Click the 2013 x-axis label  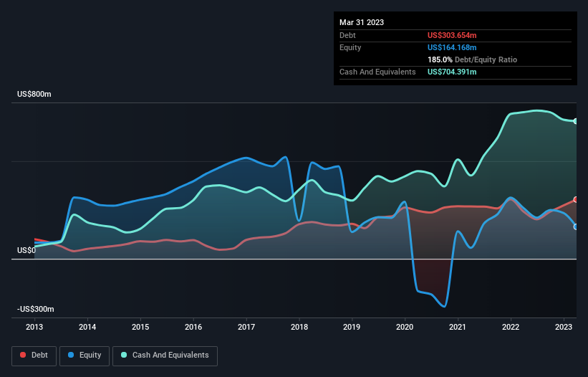click(34, 327)
